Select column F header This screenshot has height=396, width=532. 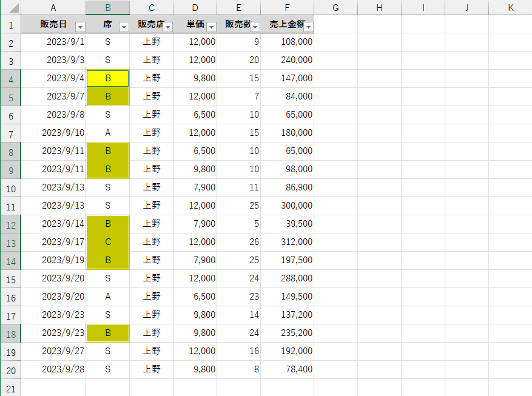coord(288,7)
